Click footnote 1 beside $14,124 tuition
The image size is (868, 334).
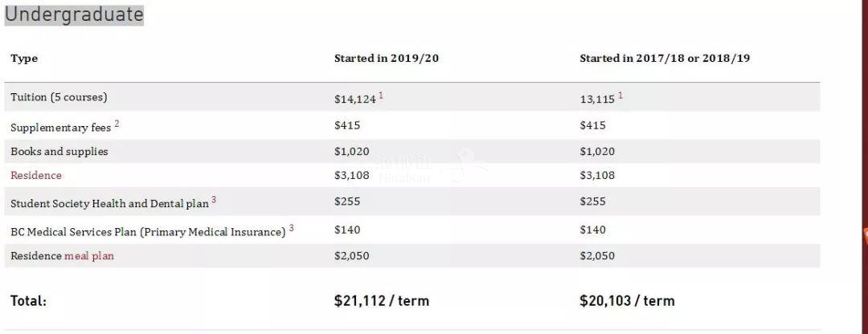click(381, 96)
